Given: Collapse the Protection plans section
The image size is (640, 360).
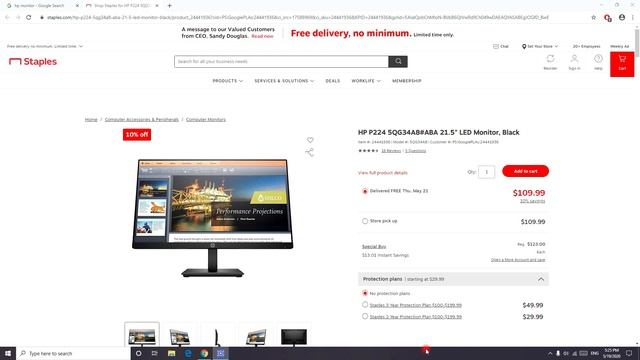Looking at the screenshot, I should point(541,279).
